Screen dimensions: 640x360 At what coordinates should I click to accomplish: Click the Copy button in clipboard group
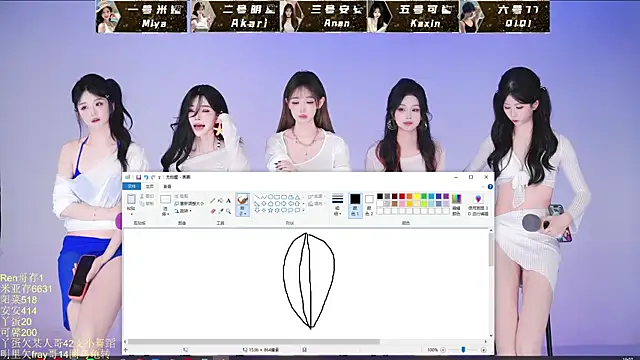pyautogui.click(x=147, y=203)
